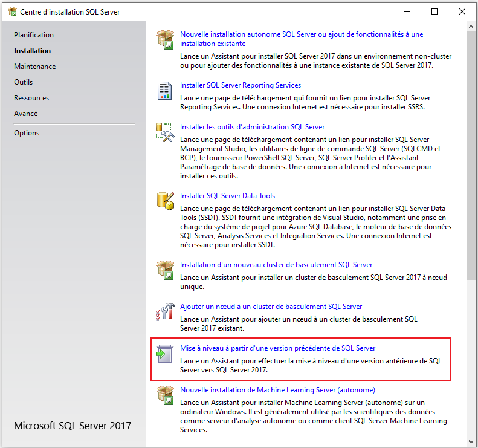Open the Outils section
478x448 pixels.
(x=23, y=82)
